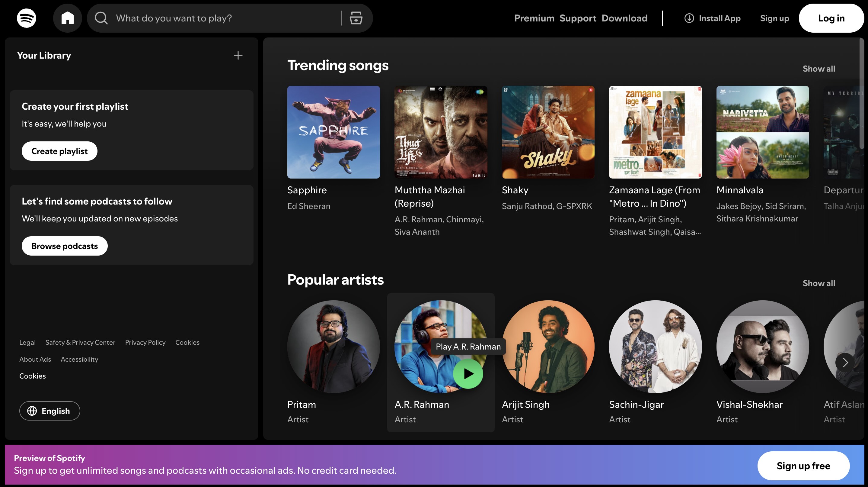Image resolution: width=868 pixels, height=487 pixels.
Task: Click 'Sanju Rathod, G-SPXRK' artist text
Action: [x=547, y=206]
